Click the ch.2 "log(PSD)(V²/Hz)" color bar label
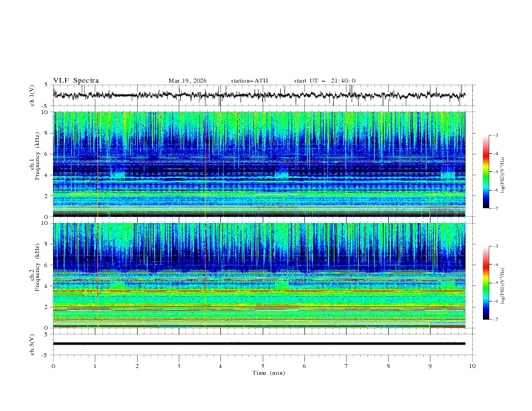 pyautogui.click(x=503, y=285)
